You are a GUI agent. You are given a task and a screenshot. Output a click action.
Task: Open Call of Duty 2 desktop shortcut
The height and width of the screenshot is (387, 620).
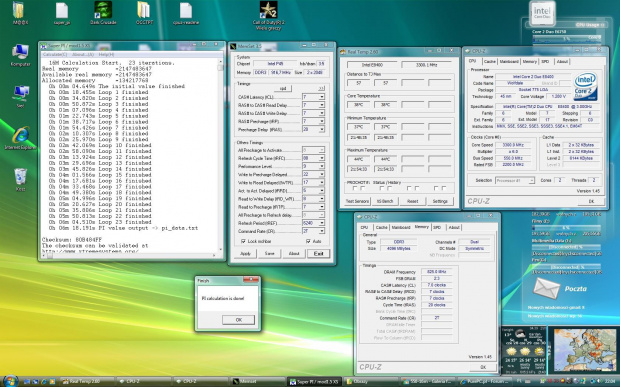pos(268,15)
